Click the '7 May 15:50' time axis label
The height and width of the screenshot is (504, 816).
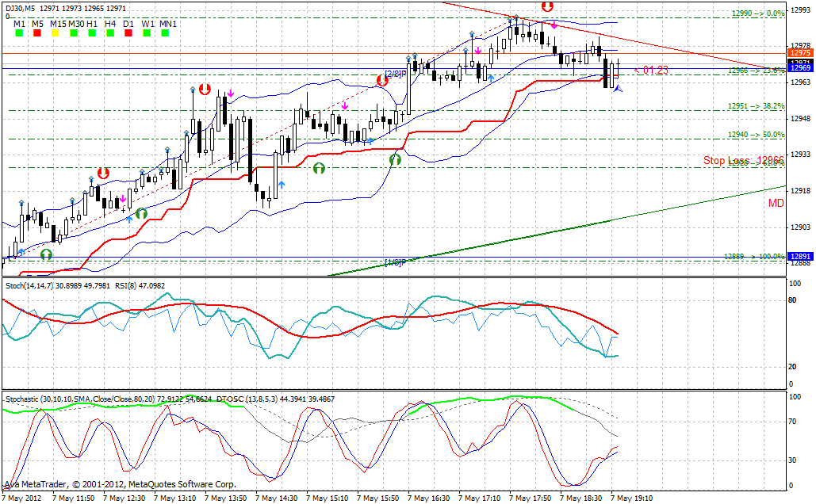tap(377, 498)
